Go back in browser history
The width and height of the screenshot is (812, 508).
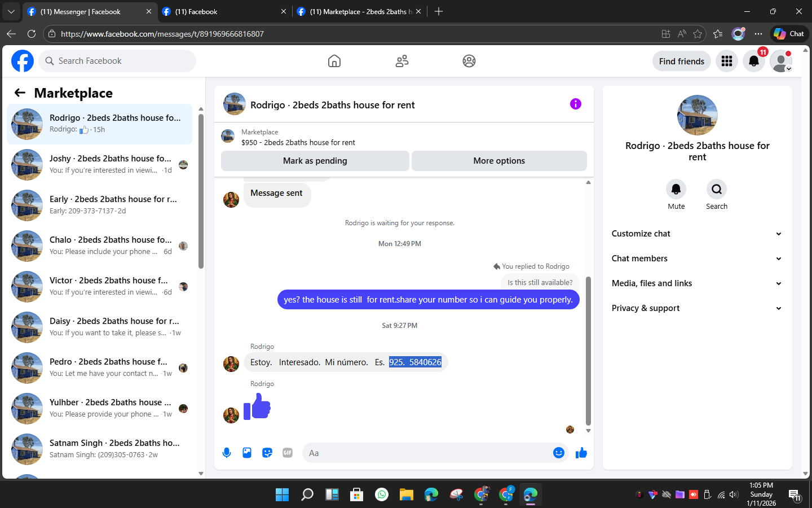click(x=11, y=34)
